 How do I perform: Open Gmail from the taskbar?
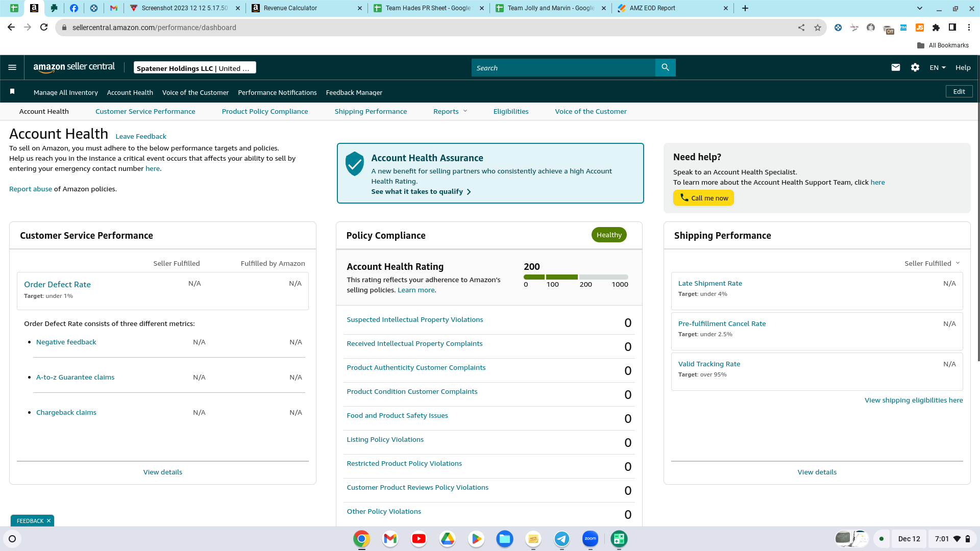pyautogui.click(x=390, y=539)
